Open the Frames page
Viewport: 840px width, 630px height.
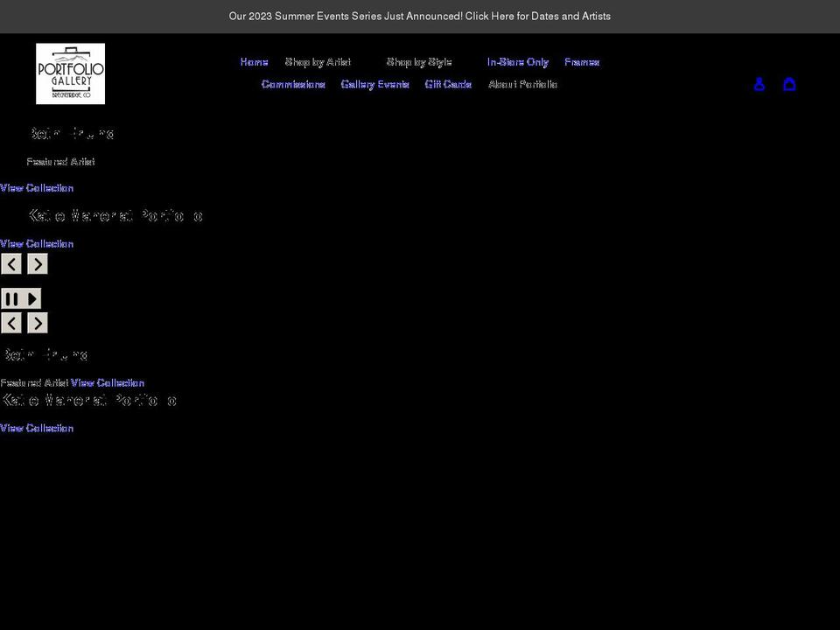(x=582, y=62)
